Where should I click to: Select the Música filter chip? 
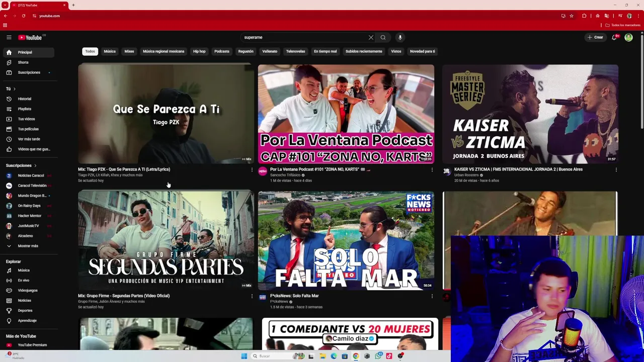[x=110, y=51]
